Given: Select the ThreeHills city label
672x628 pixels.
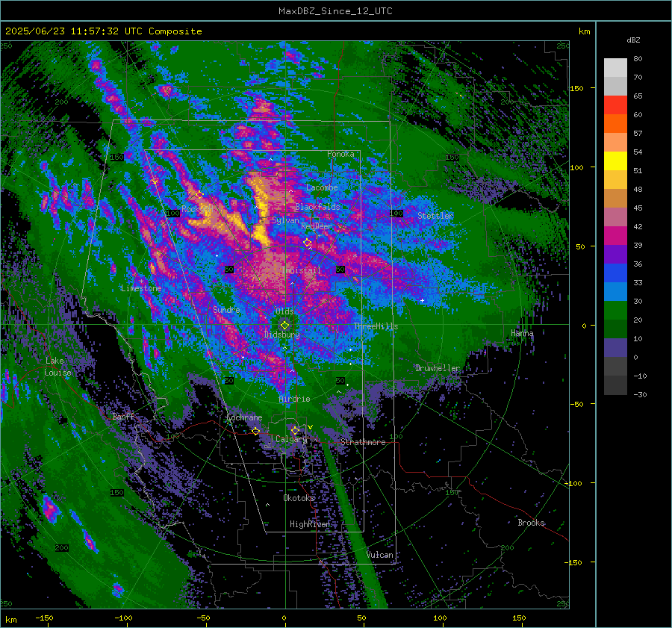Looking at the screenshot, I should [376, 326].
